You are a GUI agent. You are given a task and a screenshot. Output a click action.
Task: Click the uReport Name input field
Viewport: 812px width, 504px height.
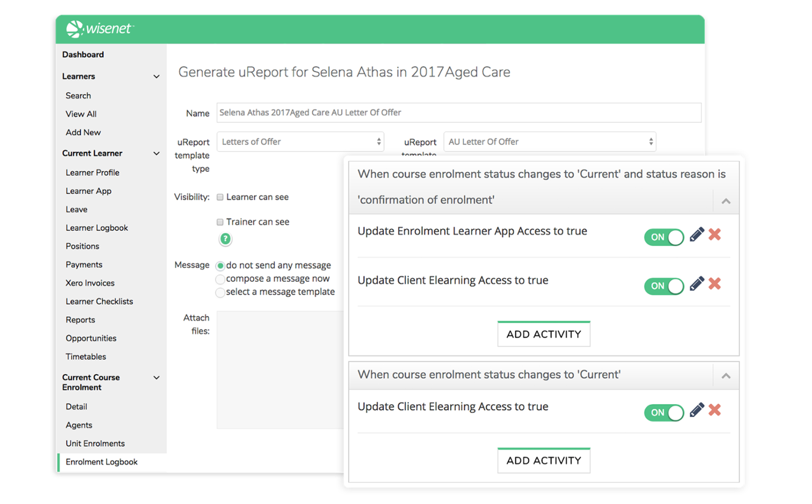pos(458,113)
